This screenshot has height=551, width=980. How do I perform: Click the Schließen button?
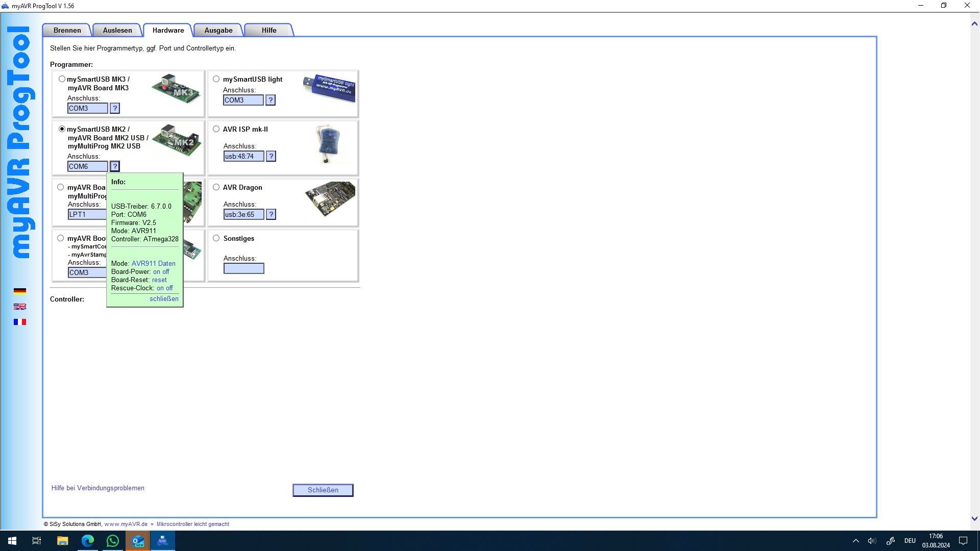(323, 490)
